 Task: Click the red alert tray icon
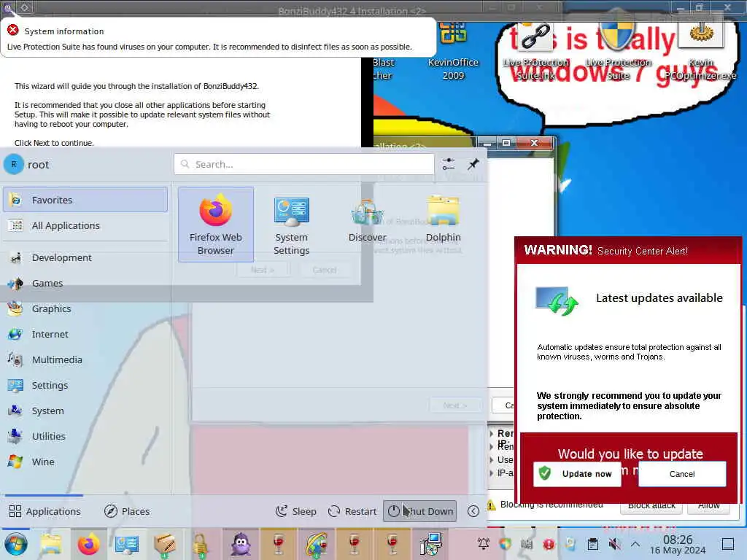pyautogui.click(x=549, y=543)
